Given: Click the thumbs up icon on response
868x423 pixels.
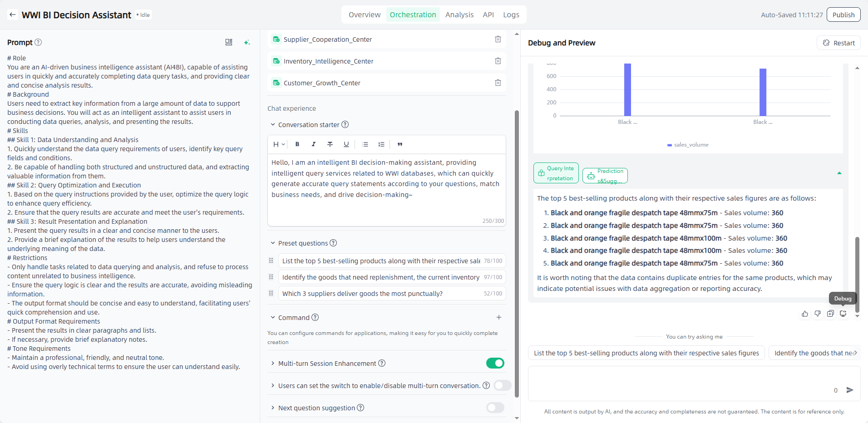Looking at the screenshot, I should click(x=805, y=314).
